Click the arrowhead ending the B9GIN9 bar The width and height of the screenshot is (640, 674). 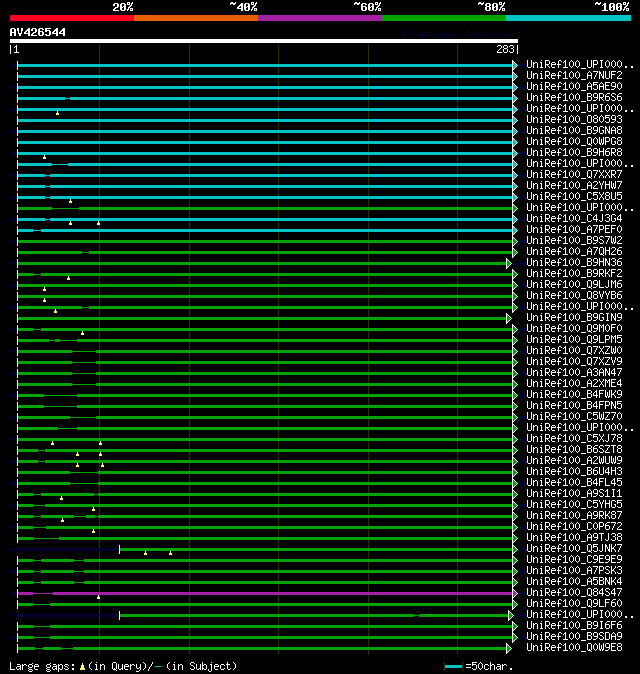tap(509, 318)
